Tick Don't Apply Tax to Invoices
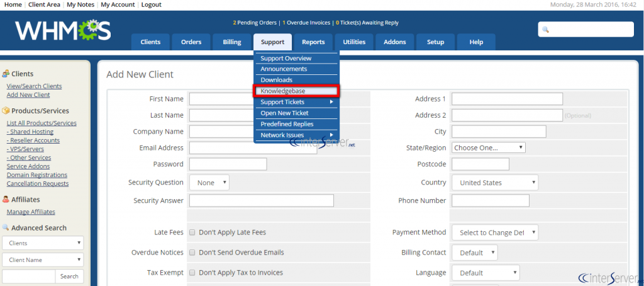This screenshot has width=644, height=286. click(x=192, y=272)
